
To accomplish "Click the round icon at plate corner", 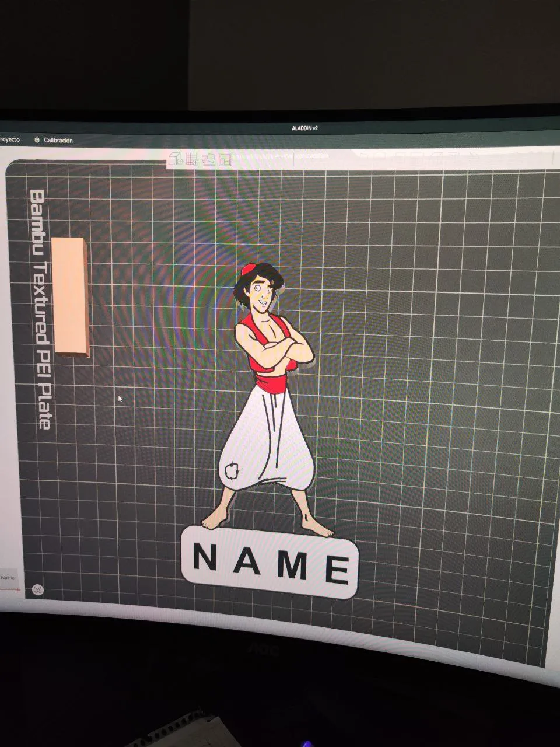I will pos(37,590).
